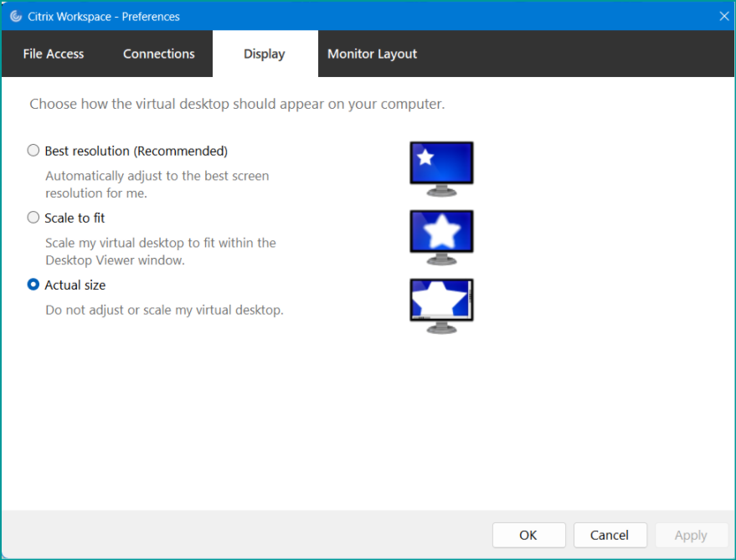This screenshot has height=560, width=736.
Task: Click the Best resolution monitor illustration
Action: point(441,169)
